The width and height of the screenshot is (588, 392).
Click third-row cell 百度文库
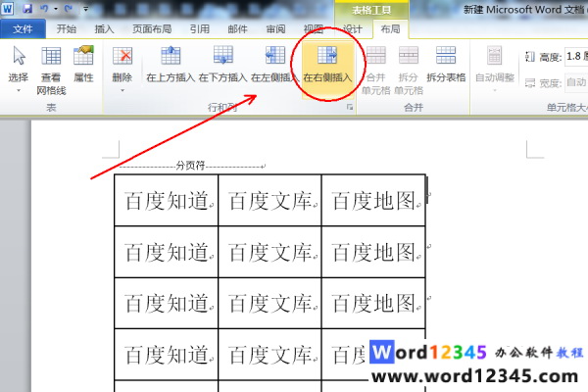pos(269,303)
